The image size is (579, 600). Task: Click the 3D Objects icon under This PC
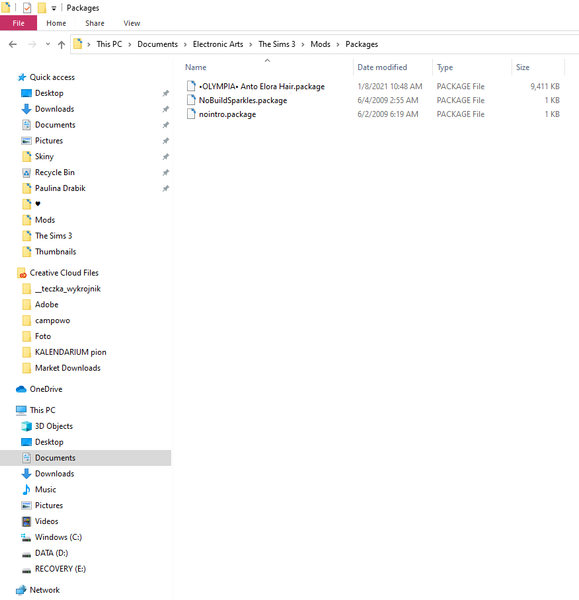coord(26,426)
